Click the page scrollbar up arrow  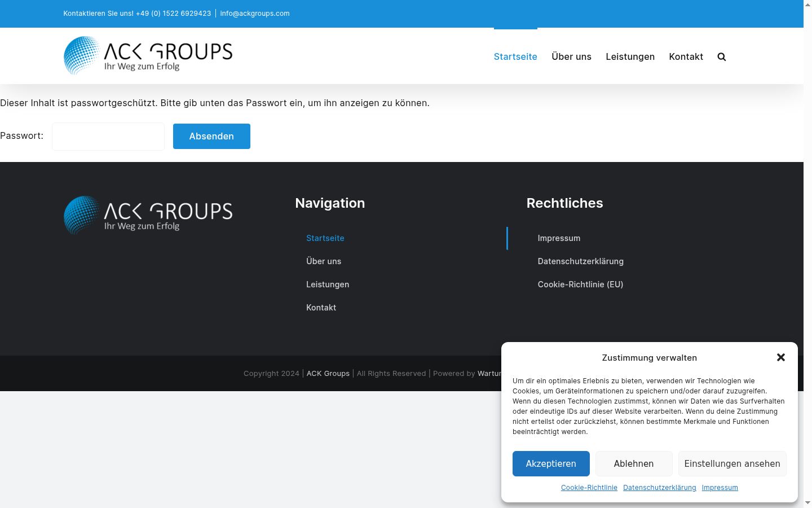tap(807, 5)
